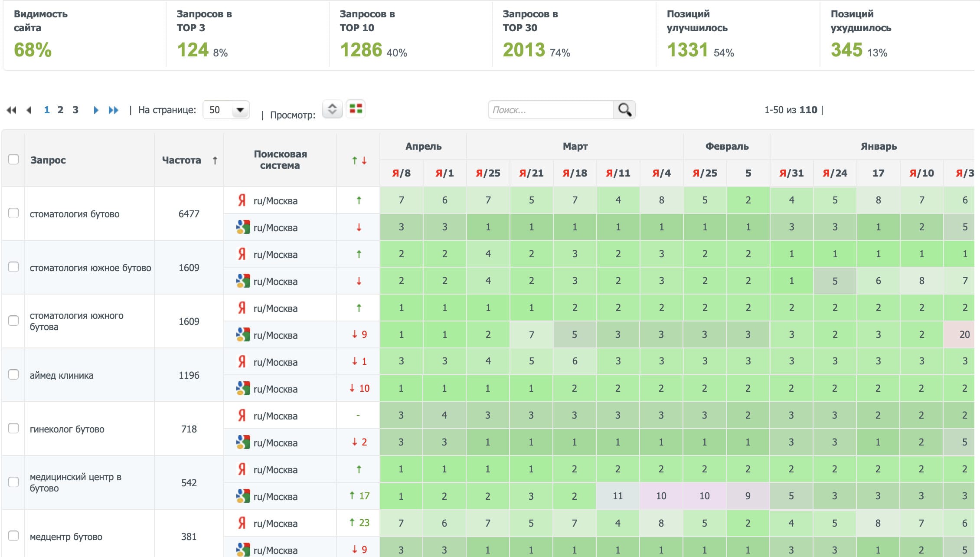Click next page arrow icon
980x557 pixels.
[x=96, y=110]
